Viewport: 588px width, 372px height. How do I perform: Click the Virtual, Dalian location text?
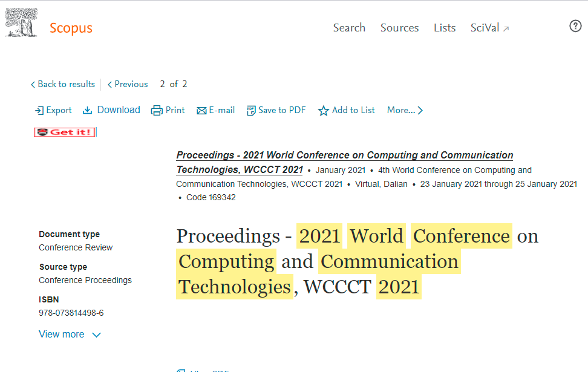(381, 184)
